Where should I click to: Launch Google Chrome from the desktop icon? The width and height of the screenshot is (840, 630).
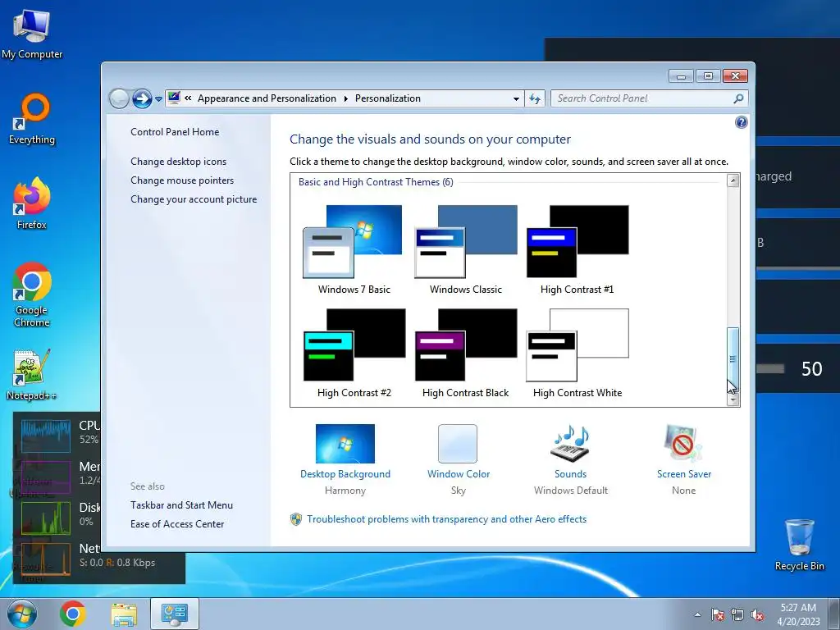tap(32, 294)
